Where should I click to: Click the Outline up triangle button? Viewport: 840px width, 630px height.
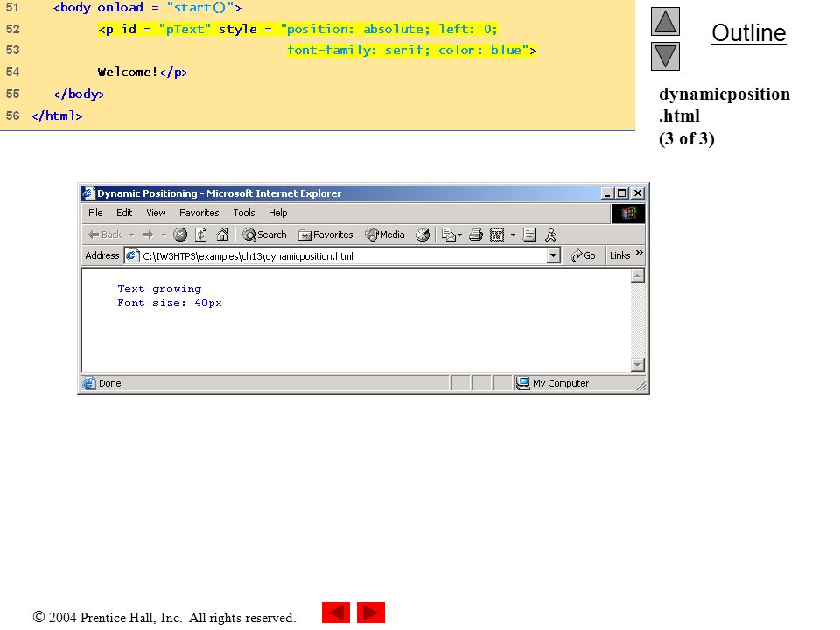[665, 21]
